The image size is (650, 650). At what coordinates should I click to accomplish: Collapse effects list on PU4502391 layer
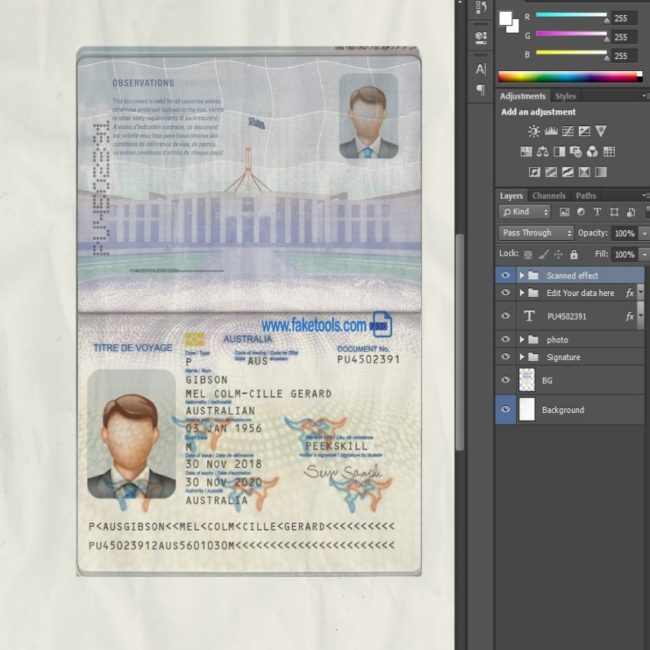(640, 317)
